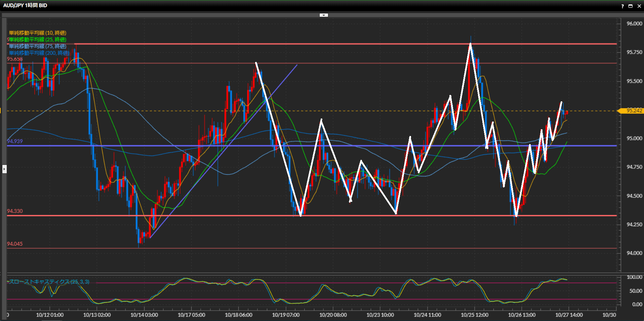This screenshot has width=644, height=321.
Task: Click the help question mark icon
Action: (622, 6)
